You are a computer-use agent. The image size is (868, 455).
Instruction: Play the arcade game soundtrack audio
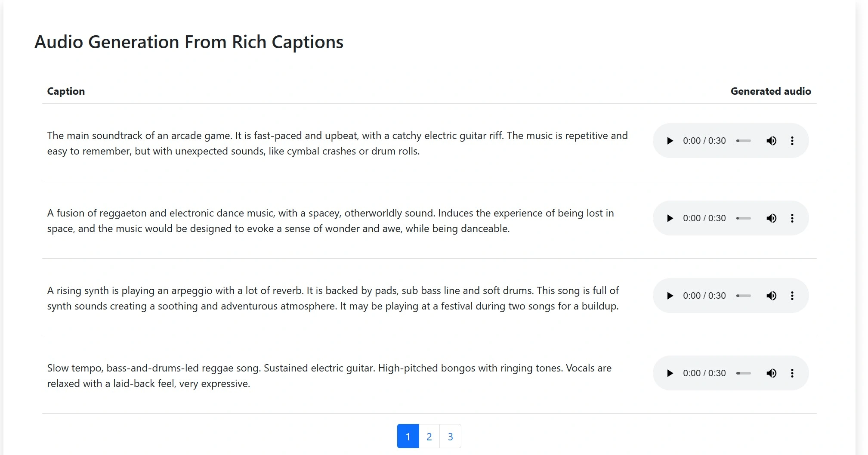670,141
